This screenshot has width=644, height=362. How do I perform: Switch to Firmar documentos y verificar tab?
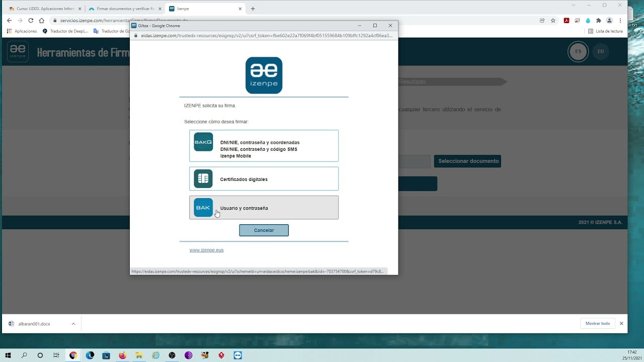pyautogui.click(x=125, y=9)
